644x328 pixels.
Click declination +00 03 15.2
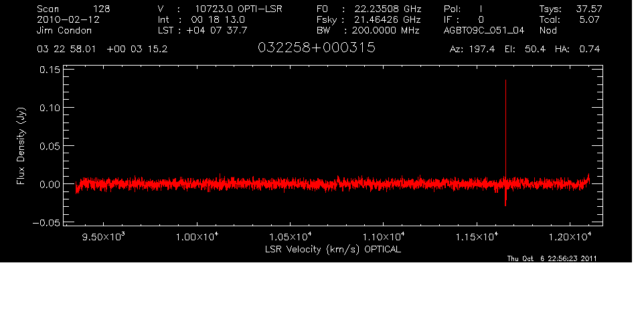click(x=137, y=50)
